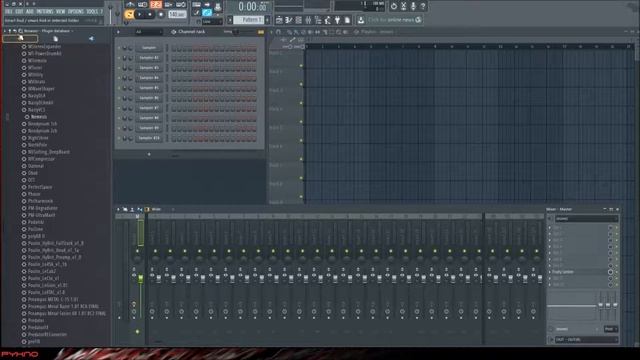Image resolution: width=640 pixels, height=360 pixels.
Task: Select Philharmonik in the plugin list
Action: (40, 201)
